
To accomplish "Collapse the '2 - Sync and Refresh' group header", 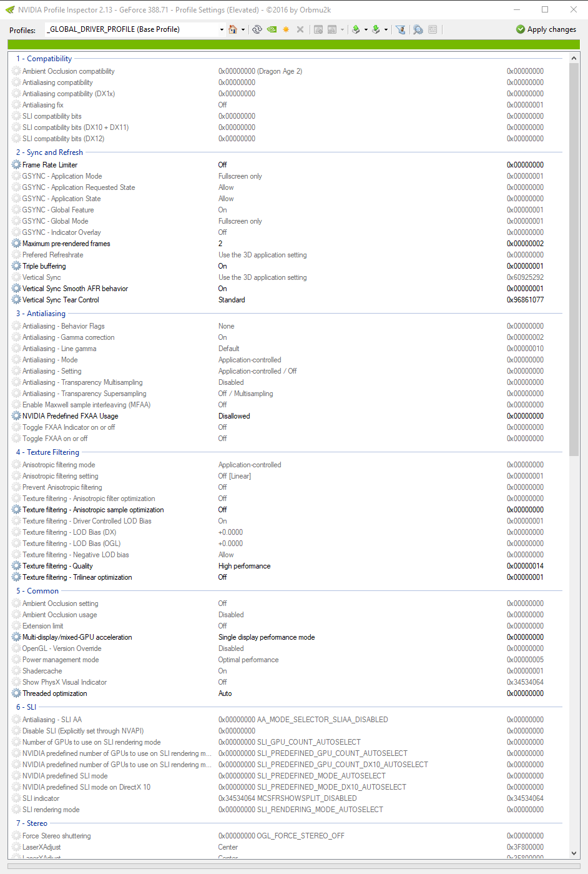I will click(49, 152).
